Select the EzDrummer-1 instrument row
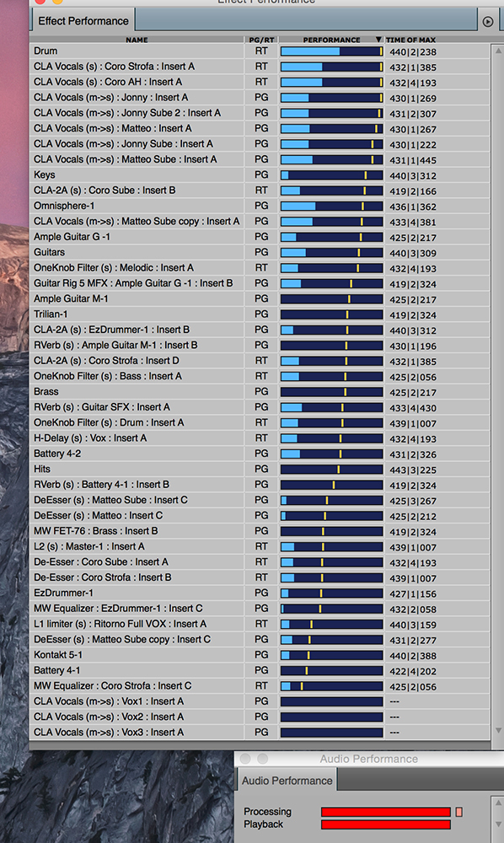504x843 pixels. 63,593
